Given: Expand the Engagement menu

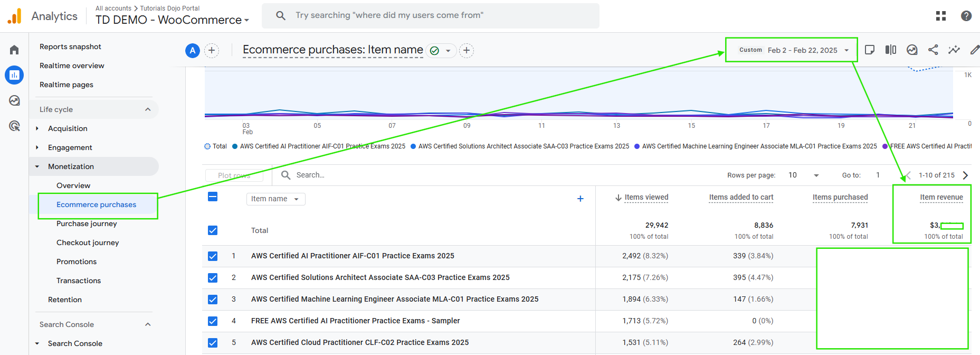Looking at the screenshot, I should point(37,147).
